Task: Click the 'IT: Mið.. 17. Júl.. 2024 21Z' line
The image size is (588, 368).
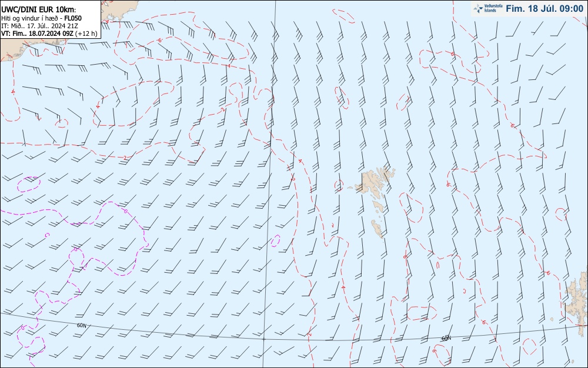Action: pyautogui.click(x=40, y=25)
